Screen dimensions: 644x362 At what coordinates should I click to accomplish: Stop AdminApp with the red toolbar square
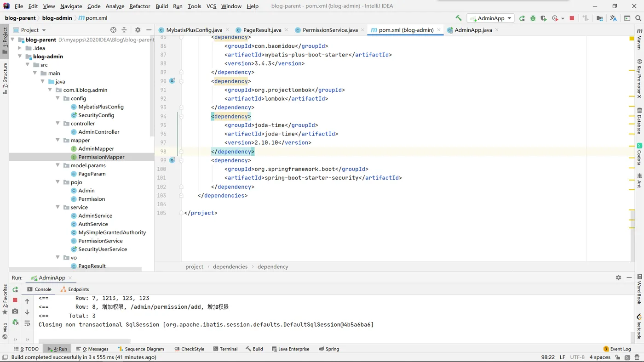(x=572, y=18)
